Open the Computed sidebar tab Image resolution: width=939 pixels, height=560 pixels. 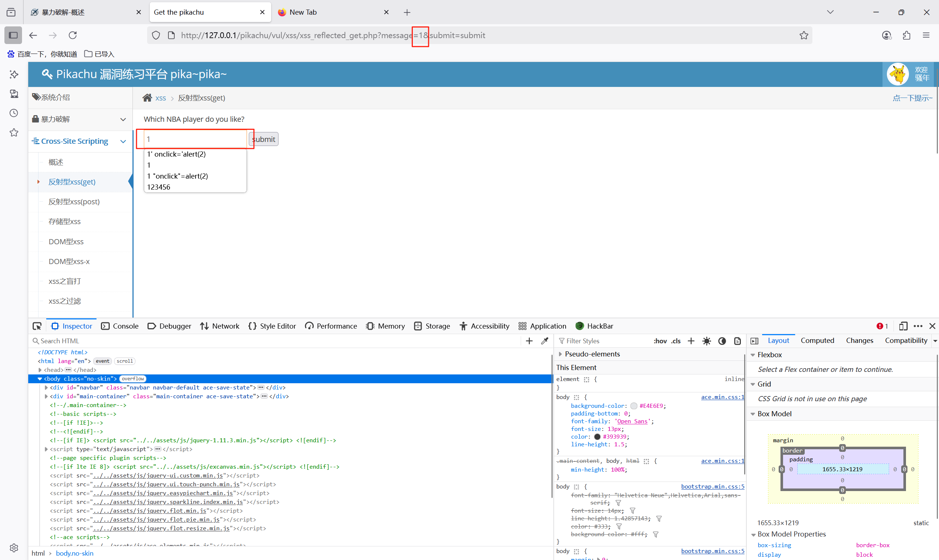point(818,340)
